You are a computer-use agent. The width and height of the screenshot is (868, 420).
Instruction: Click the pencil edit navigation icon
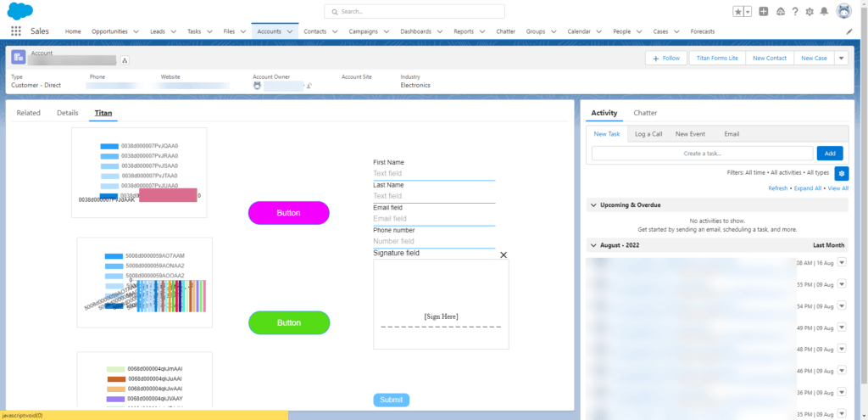849,31
